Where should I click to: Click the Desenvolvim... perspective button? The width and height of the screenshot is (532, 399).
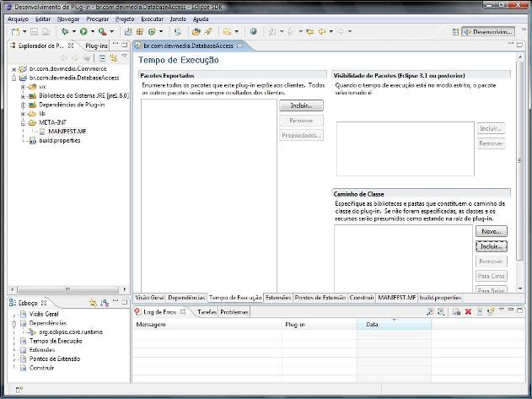488,32
